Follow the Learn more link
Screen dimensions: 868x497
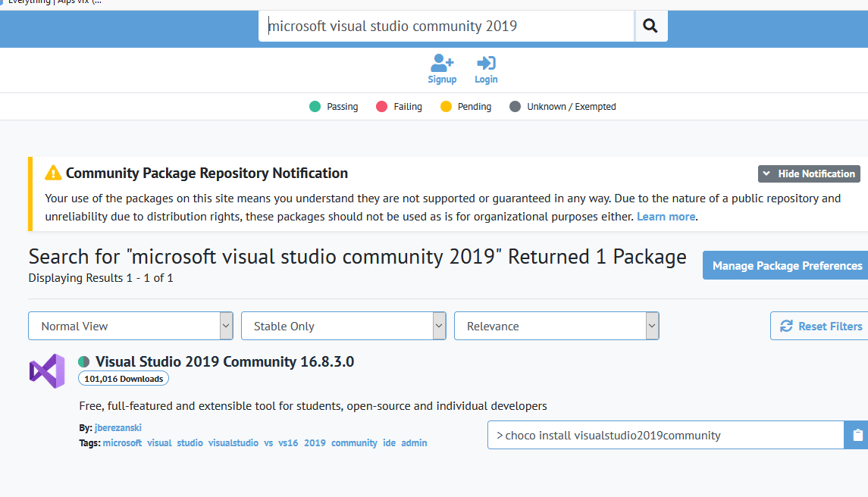tap(666, 217)
